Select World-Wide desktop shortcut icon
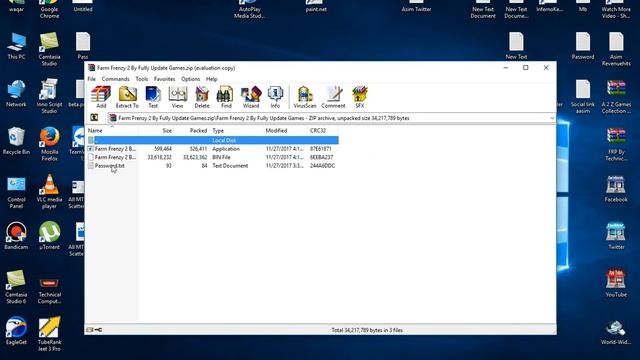Image resolution: width=640 pixels, height=360 pixels. [x=616, y=333]
